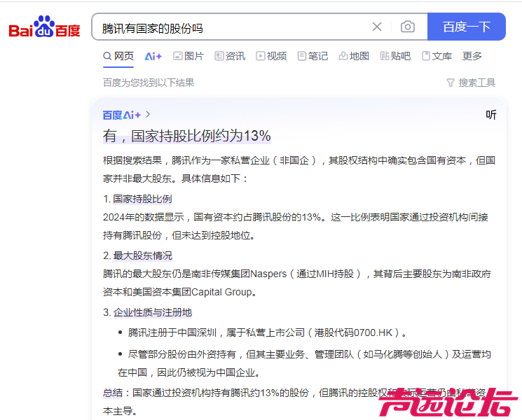
Task: Open 搜索工具 filter
Action: (471, 83)
